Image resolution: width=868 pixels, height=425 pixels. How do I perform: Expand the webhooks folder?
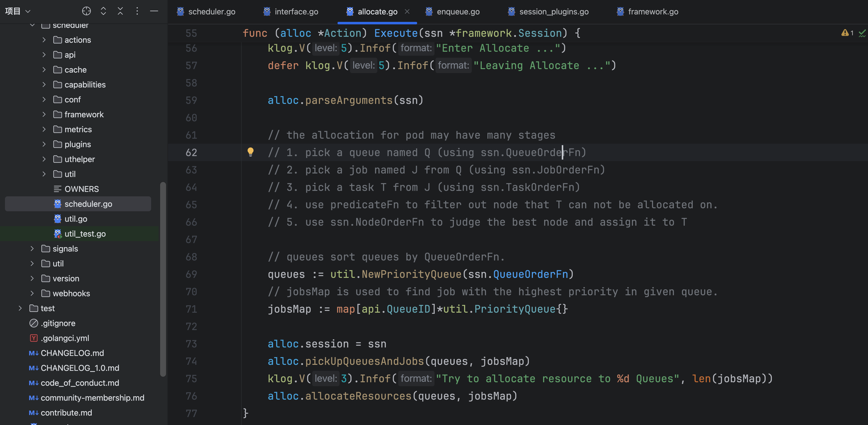coord(32,294)
